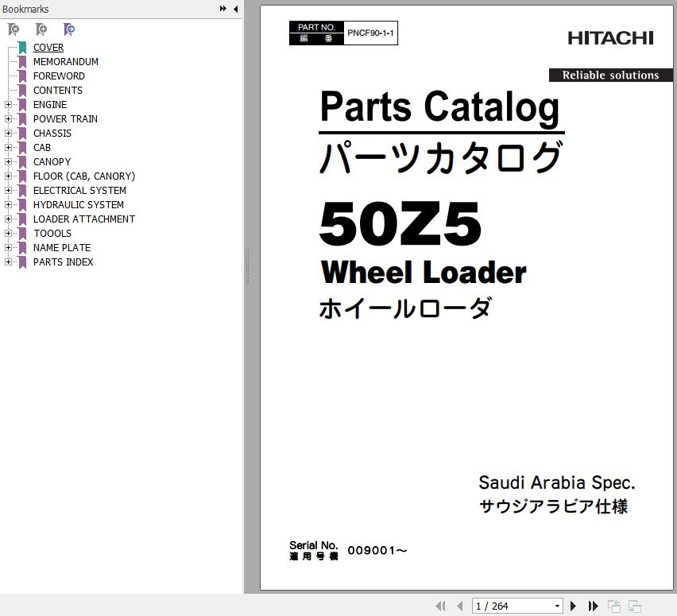Expand the LOADER ATTACHMENT bookmark
Image resolution: width=677 pixels, height=616 pixels.
[x=8, y=219]
